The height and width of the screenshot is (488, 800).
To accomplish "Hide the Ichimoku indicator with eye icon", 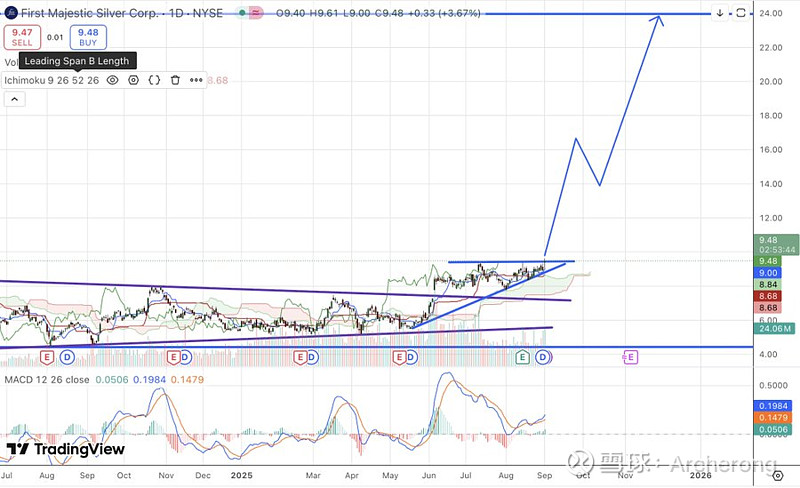I will point(112,80).
